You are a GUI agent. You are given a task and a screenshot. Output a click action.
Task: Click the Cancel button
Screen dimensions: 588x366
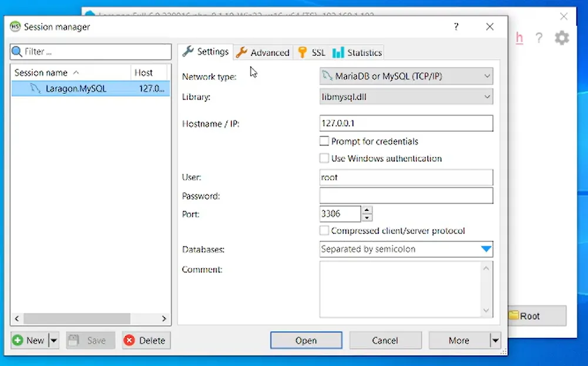click(x=385, y=341)
